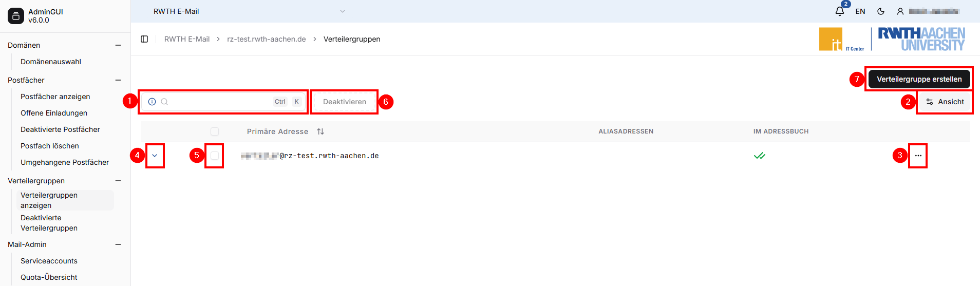Click the sidebar toggle panel icon

pyautogui.click(x=144, y=39)
